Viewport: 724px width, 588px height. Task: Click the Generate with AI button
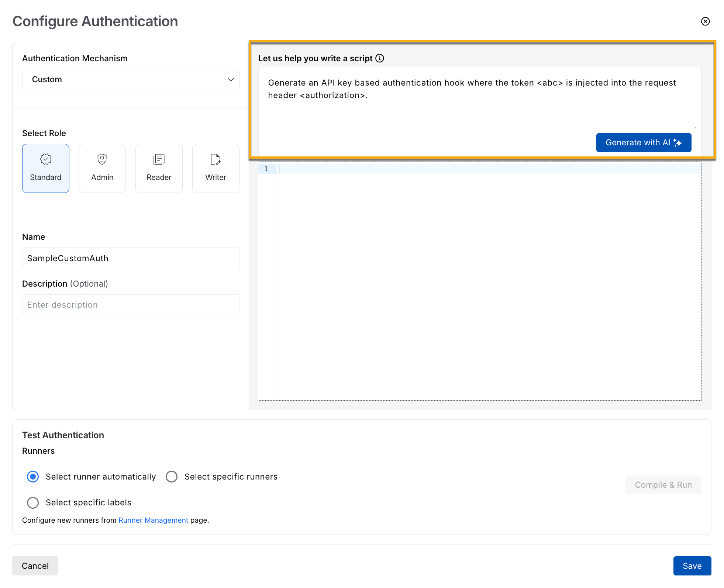[644, 142]
